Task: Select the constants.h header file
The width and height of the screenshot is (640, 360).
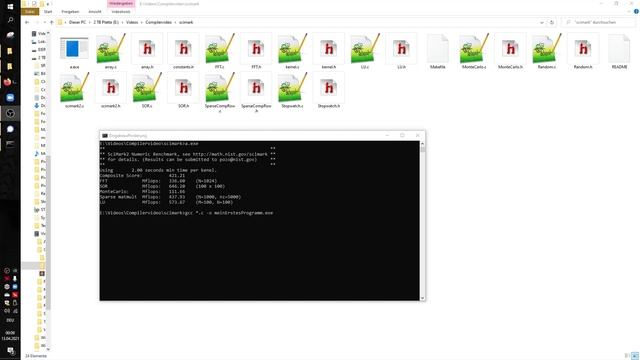Action: pyautogui.click(x=183, y=52)
